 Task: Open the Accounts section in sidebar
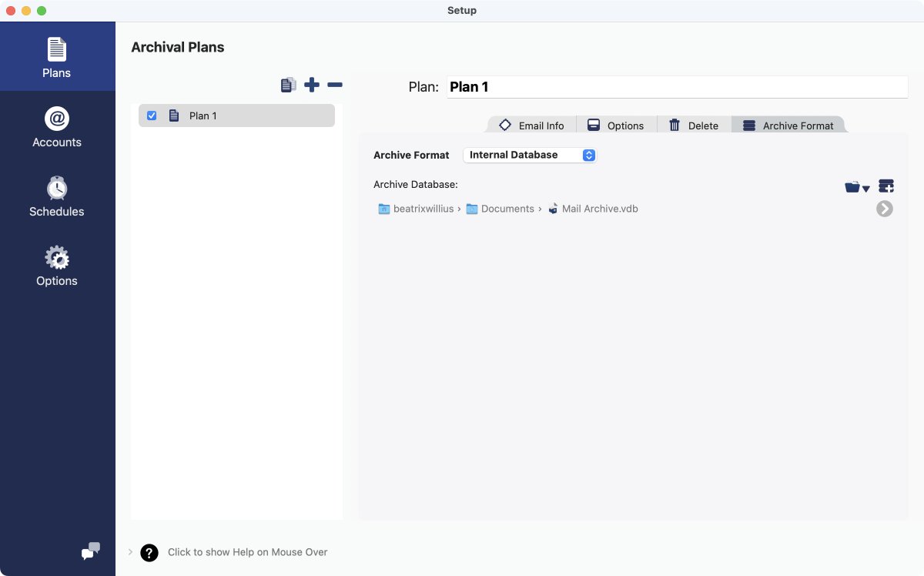(57, 127)
